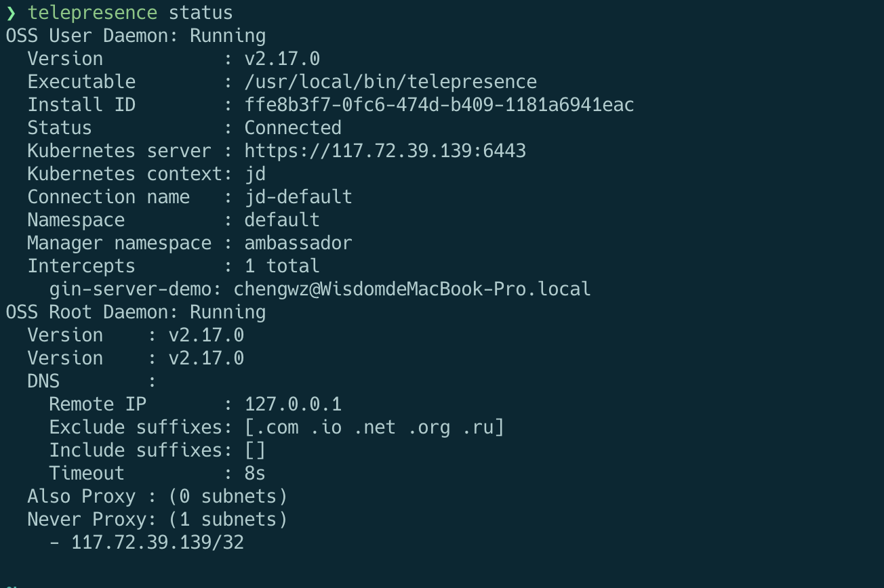Click the "gin-server-demo" intercept name

(130, 289)
